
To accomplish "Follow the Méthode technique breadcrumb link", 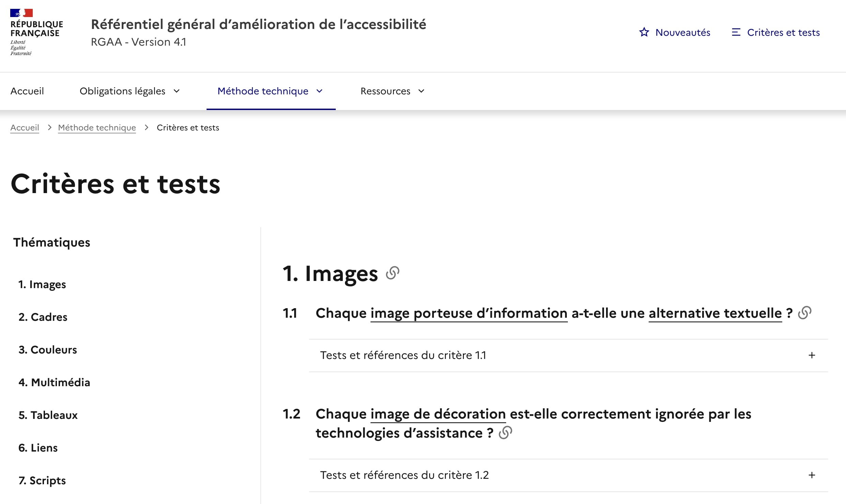I will tap(97, 128).
